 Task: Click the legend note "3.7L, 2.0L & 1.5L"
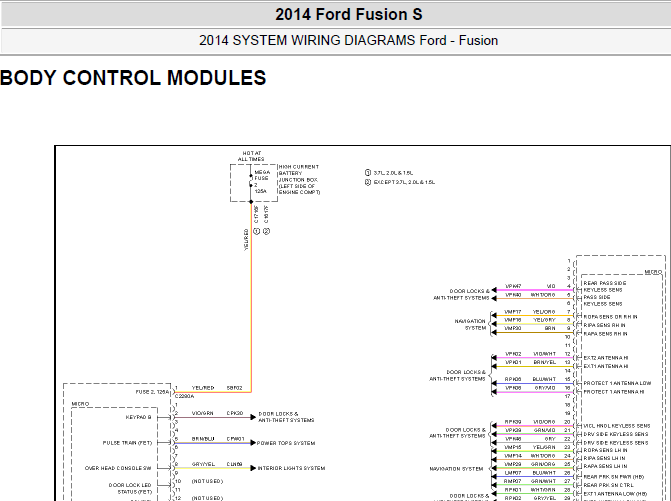(x=393, y=173)
